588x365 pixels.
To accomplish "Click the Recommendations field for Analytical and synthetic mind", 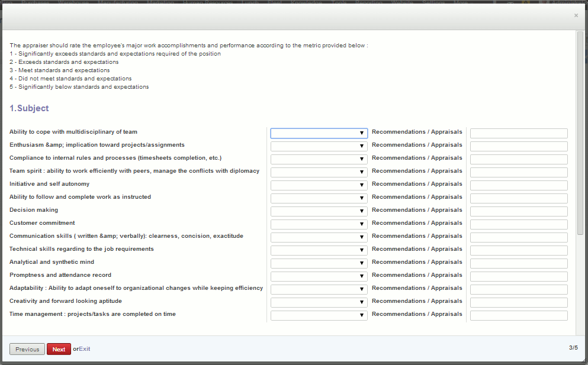I will point(518,263).
